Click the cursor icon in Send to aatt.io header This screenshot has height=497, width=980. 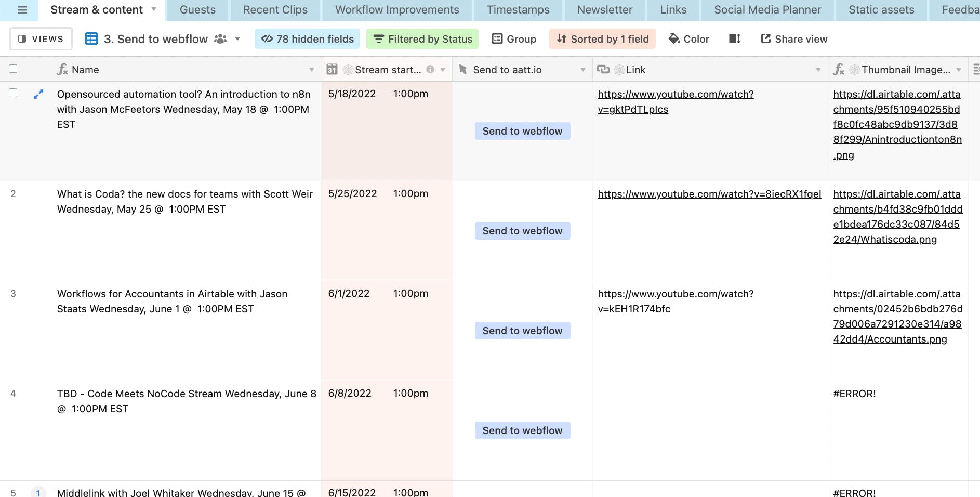463,69
